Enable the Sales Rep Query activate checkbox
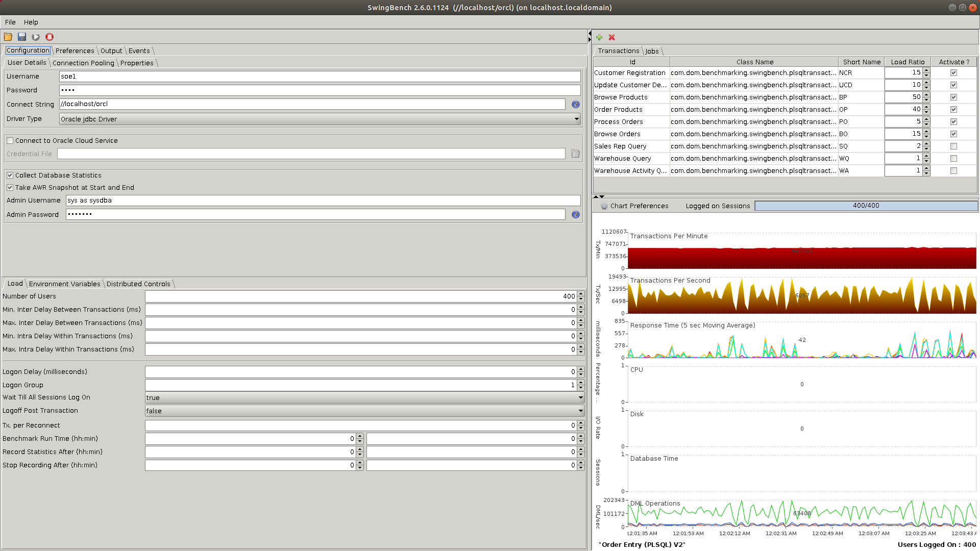 pos(953,146)
